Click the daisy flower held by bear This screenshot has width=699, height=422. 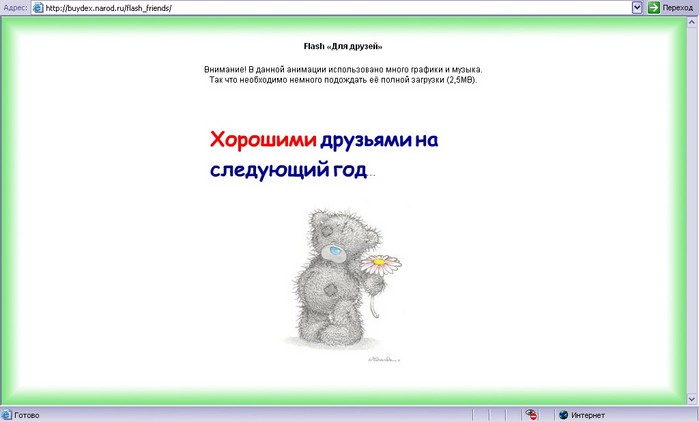(380, 264)
